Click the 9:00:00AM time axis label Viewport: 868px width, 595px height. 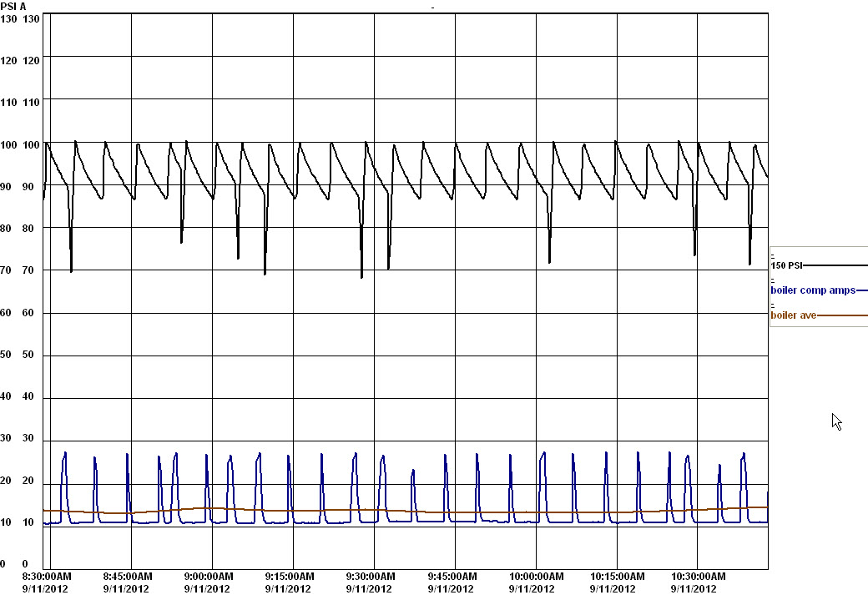coord(208,577)
